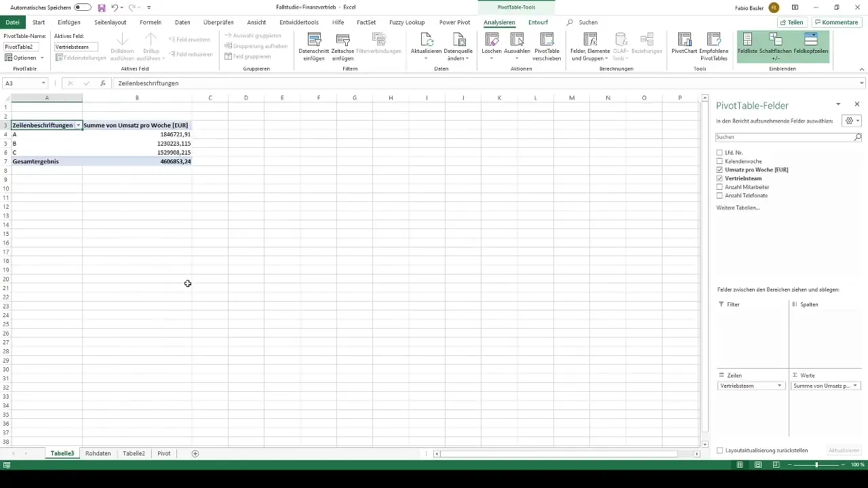This screenshot has height=488, width=868.
Task: Click Zeitachse einfügen icon
Action: pyautogui.click(x=343, y=40)
